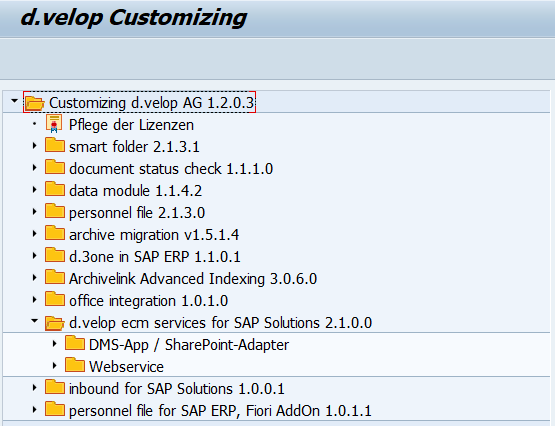555x426 pixels.
Task: Select the data module 1.1.4.2 label
Action: pos(136,191)
